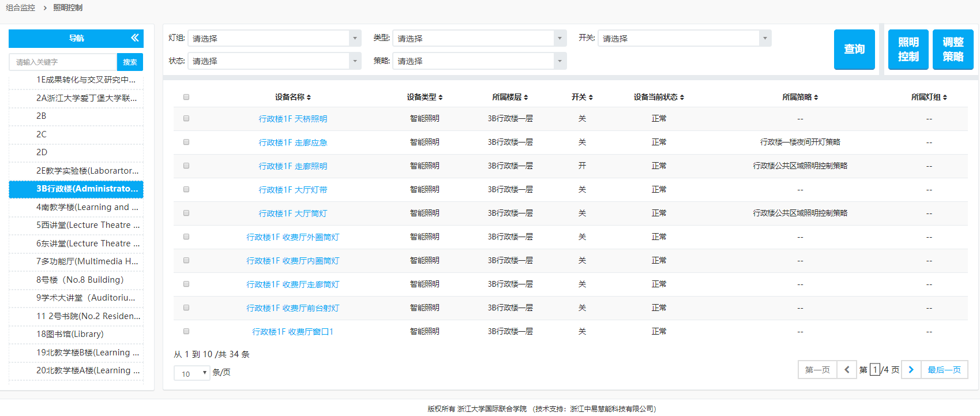Click the 搜索 button in navigation
Screen dimensions: 980x416
click(x=130, y=62)
